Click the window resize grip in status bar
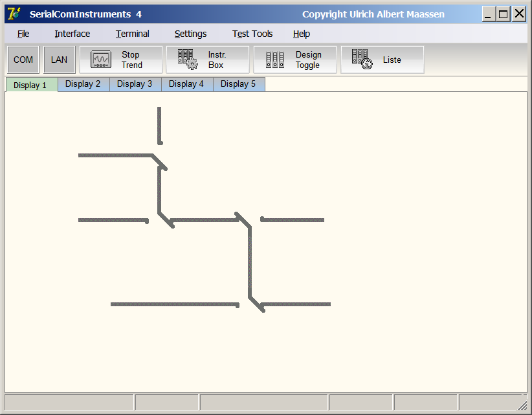 click(522, 405)
